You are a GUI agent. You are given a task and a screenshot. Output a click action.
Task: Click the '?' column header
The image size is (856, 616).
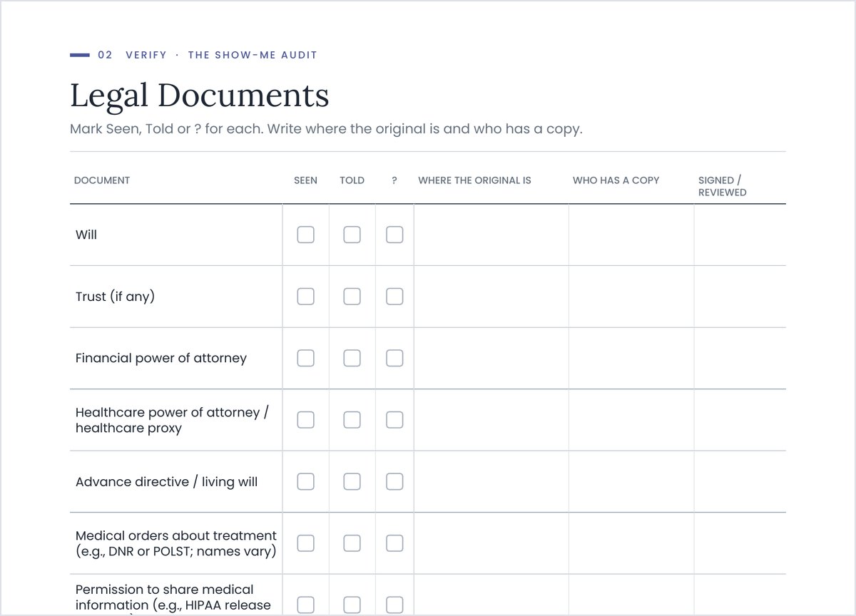point(394,180)
